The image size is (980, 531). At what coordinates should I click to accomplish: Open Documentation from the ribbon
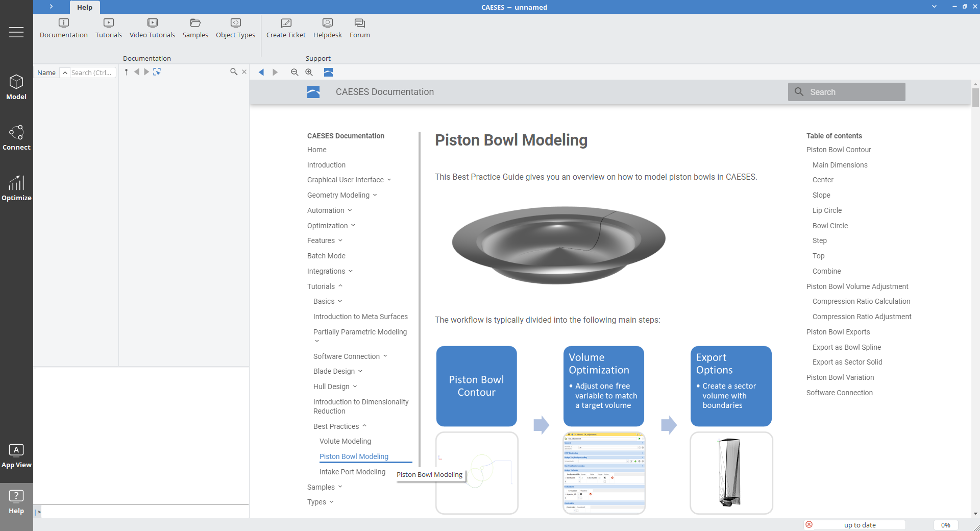[x=64, y=29]
